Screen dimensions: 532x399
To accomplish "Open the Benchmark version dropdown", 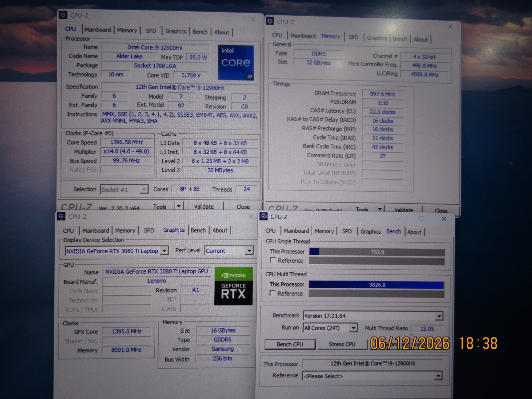I will 373,316.
